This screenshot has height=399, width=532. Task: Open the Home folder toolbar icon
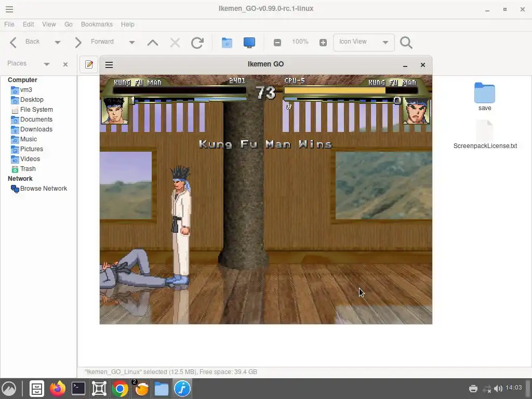227,43
